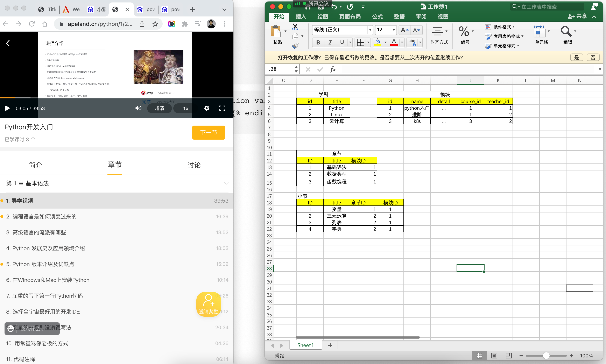The width and height of the screenshot is (606, 364).
Task: Toggle Bold formatting in Excel
Action: pyautogui.click(x=318, y=42)
